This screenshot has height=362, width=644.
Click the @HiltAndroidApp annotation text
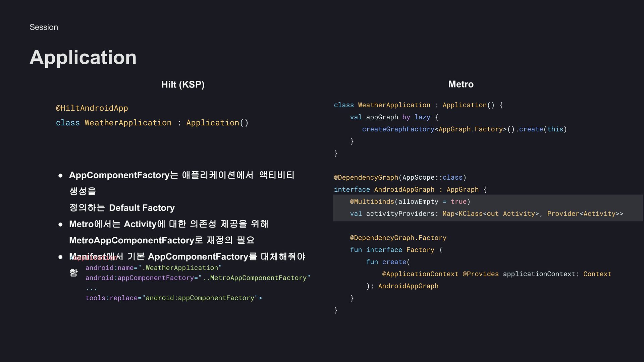(92, 108)
